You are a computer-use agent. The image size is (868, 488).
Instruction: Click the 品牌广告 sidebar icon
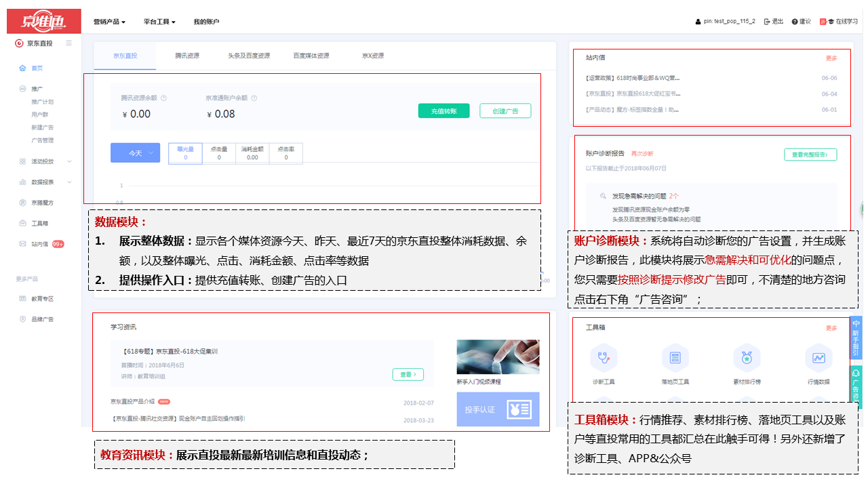click(23, 319)
